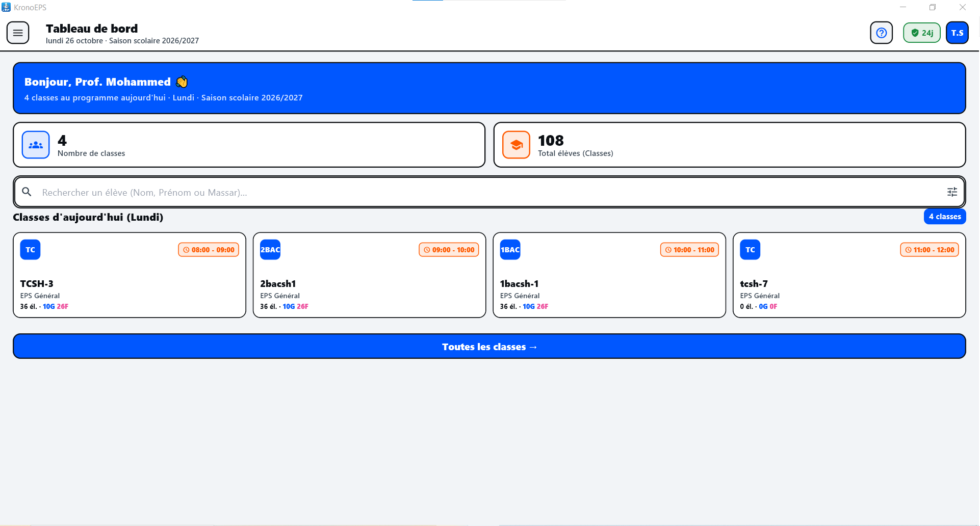This screenshot has height=526, width=980.
Task: Click the 24j license shield badge
Action: (922, 33)
